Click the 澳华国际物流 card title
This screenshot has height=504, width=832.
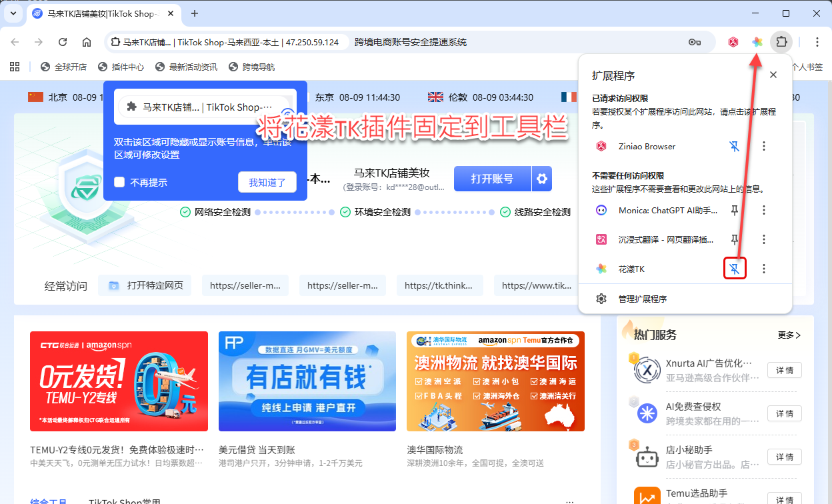(435, 450)
